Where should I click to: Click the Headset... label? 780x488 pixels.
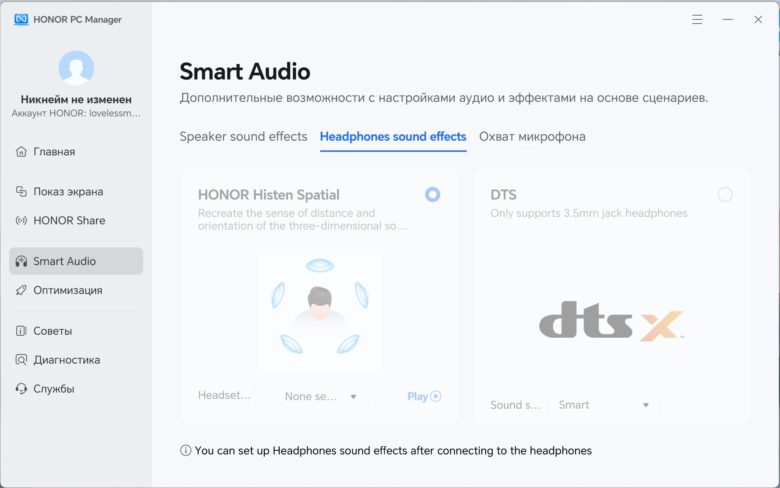[x=224, y=395]
